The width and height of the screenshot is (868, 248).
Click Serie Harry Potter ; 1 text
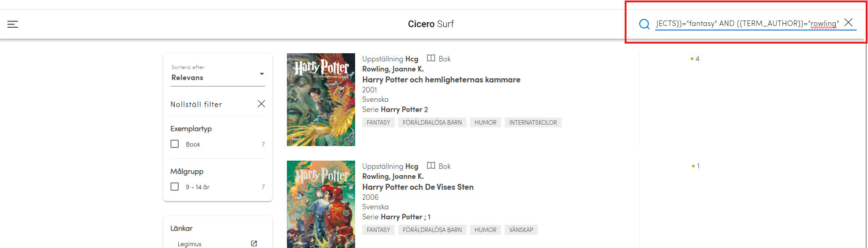[x=396, y=217]
